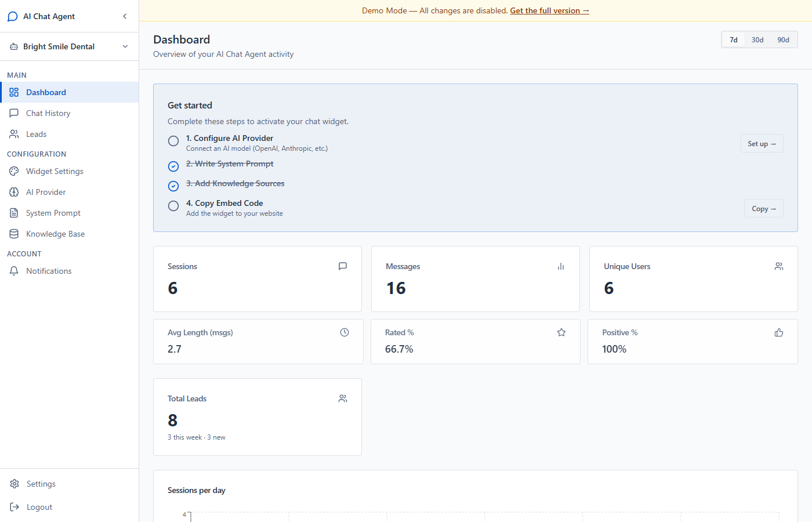Click the Logout arrow icon
The width and height of the screenshot is (812, 522).
click(14, 507)
